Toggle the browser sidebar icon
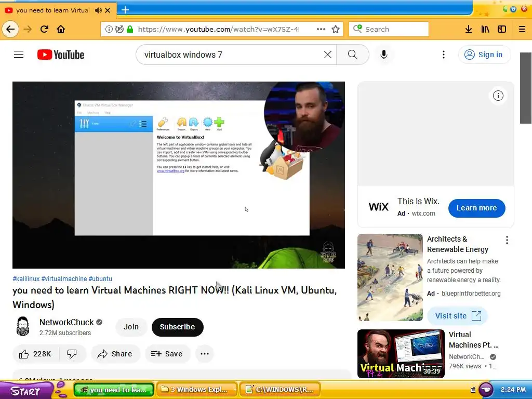532x399 pixels. (502, 29)
